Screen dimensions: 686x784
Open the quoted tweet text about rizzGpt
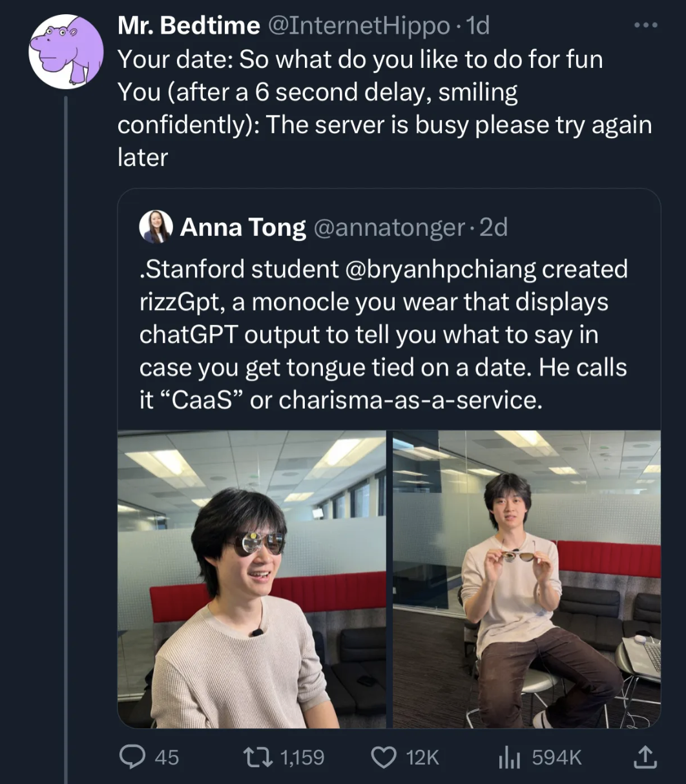[x=384, y=335]
